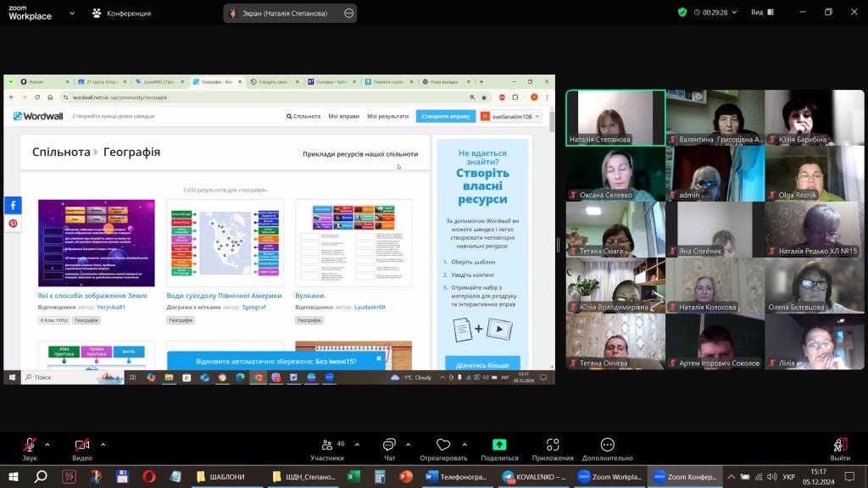
Task: Select Оксана Селевко's video tile
Action: point(615,174)
